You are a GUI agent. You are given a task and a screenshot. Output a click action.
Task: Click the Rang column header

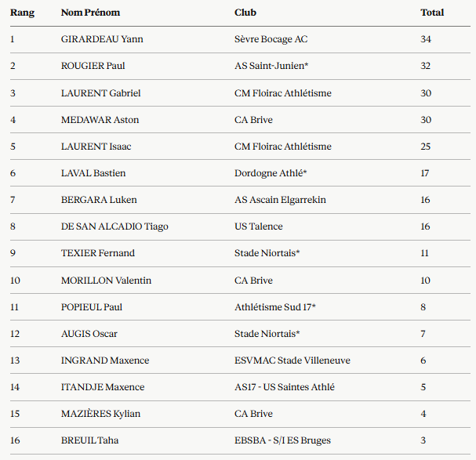point(22,13)
